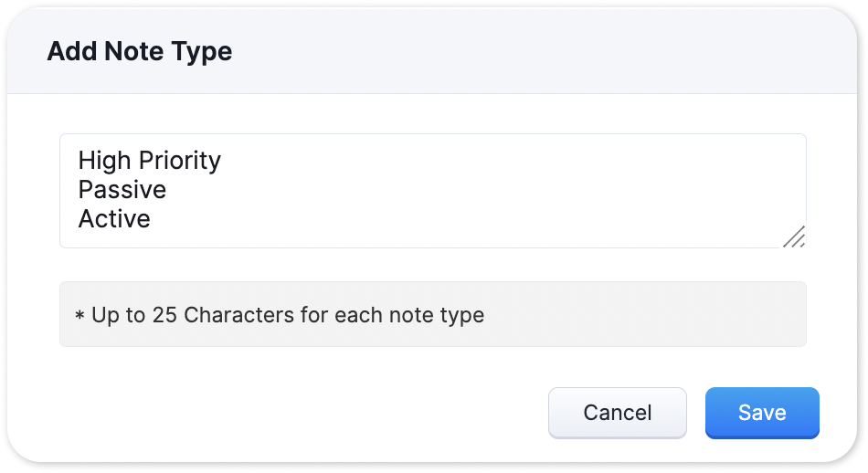Click the number "25" in the hint
Image resolution: width=868 pixels, height=473 pixels.
(x=164, y=316)
